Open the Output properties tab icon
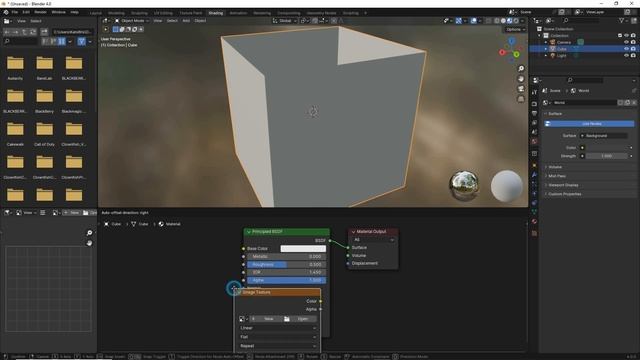640x360 pixels. click(534, 113)
